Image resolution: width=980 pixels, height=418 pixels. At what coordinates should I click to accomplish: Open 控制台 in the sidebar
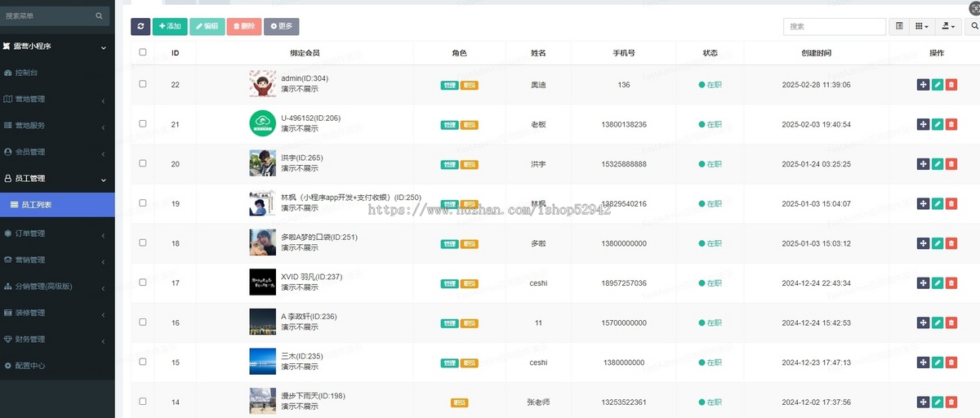[57, 73]
